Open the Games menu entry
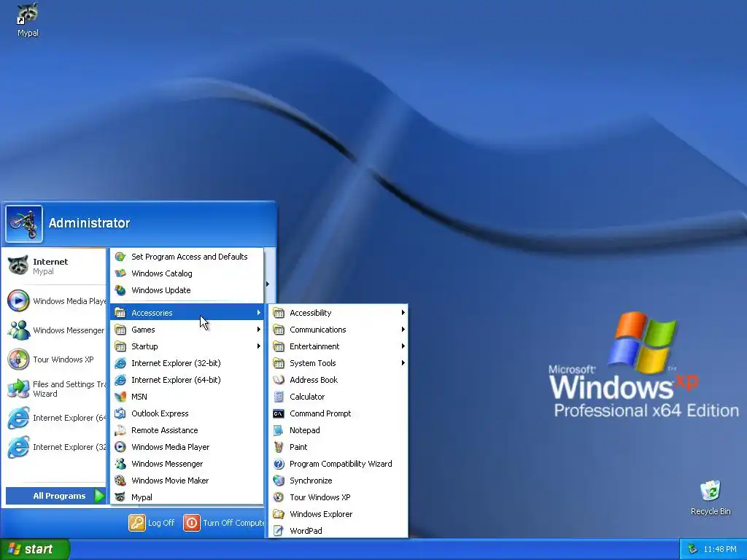This screenshot has width=747, height=560. coord(187,330)
